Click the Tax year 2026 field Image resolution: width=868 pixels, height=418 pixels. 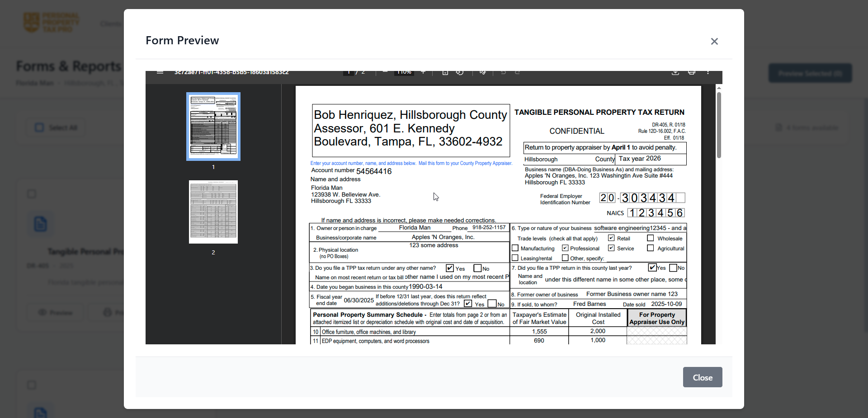pos(651,159)
